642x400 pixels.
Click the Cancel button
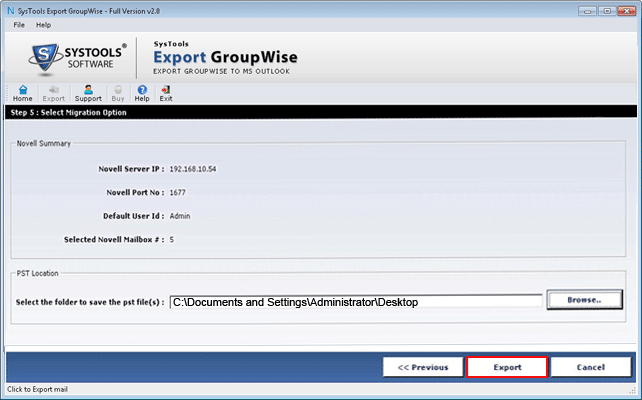pyautogui.click(x=590, y=367)
